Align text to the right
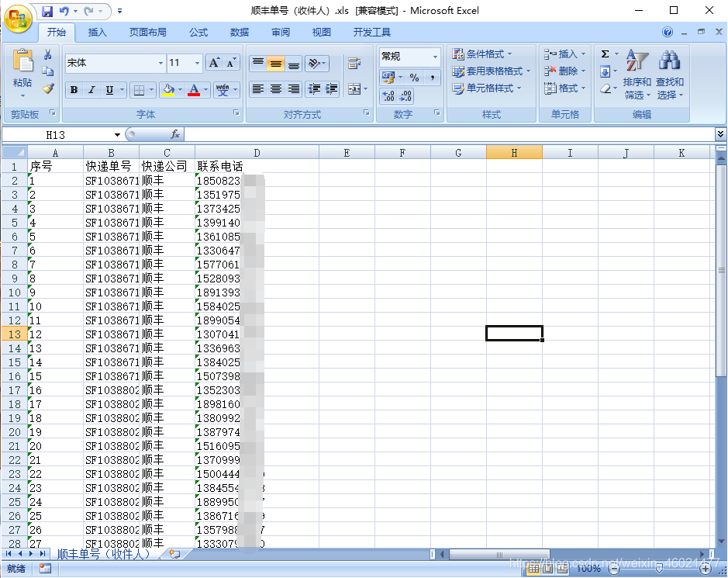The image size is (728, 578). pyautogui.click(x=293, y=88)
